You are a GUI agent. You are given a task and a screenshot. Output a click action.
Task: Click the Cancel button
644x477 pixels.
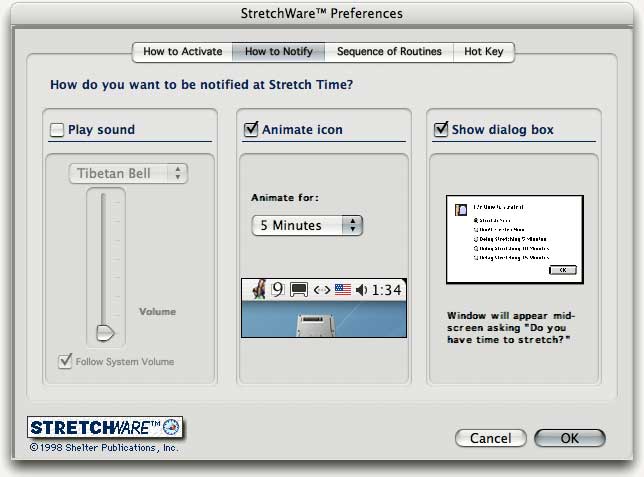(490, 438)
